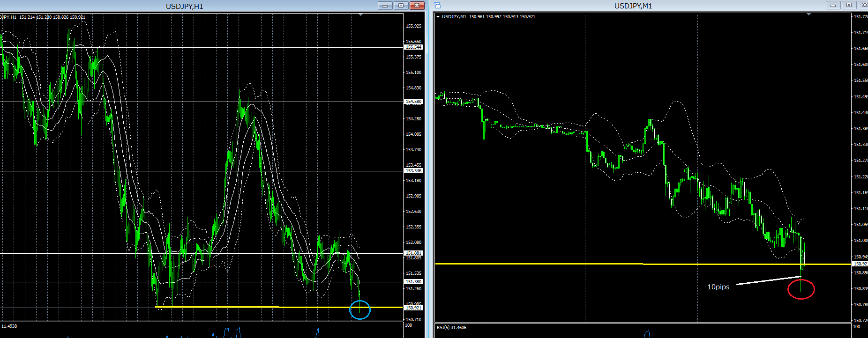The height and width of the screenshot is (338, 868).
Task: Click the 154.580 horizontal line price label
Action: click(x=413, y=102)
